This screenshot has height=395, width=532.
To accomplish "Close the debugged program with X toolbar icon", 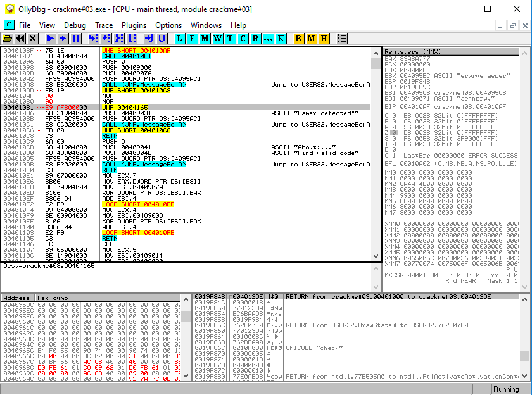I will pos(32,39).
